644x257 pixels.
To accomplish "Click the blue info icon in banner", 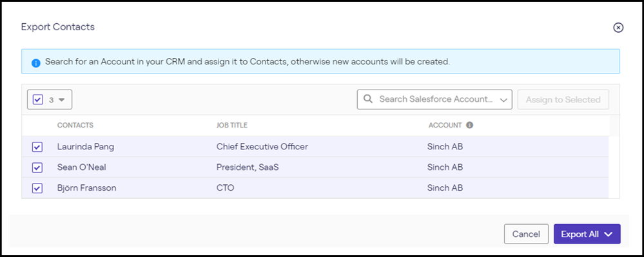I will (x=35, y=63).
